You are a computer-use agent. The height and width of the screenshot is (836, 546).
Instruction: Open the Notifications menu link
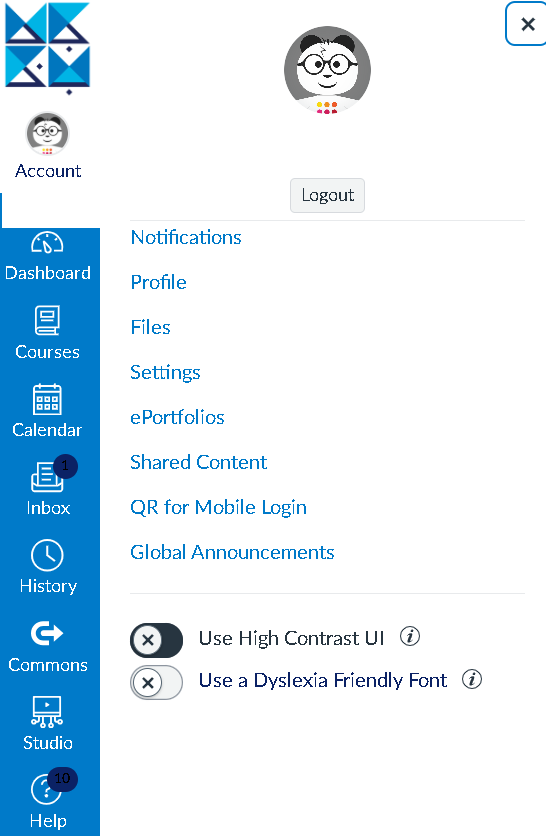tap(186, 237)
